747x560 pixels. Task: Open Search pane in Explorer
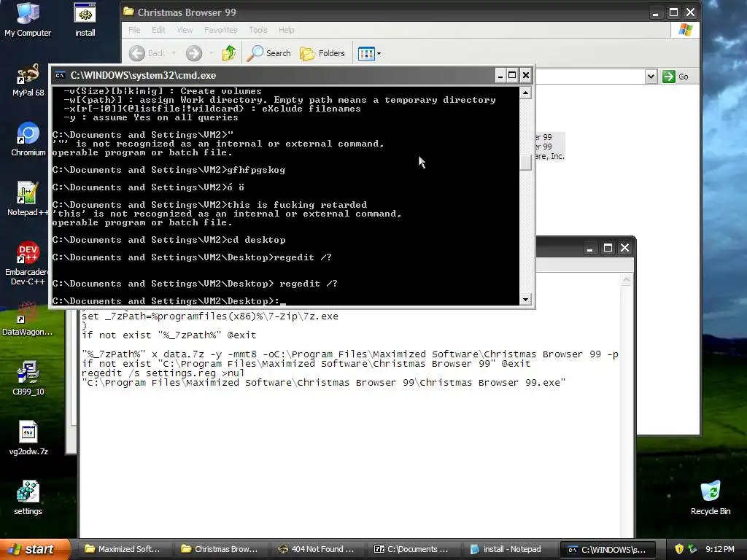(269, 53)
